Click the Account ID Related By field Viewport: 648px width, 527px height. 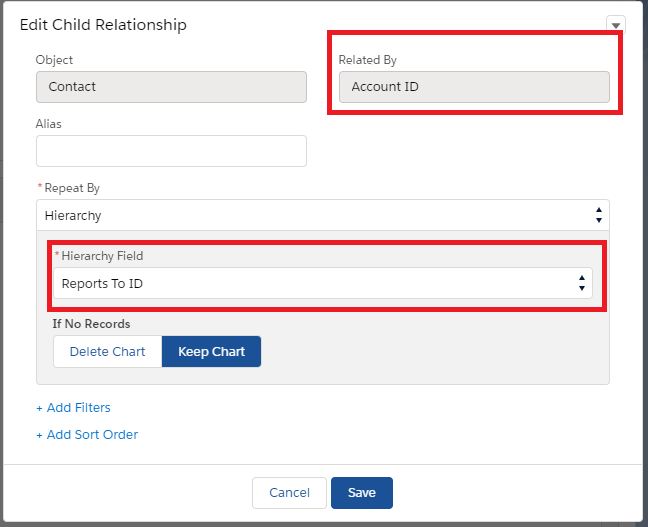click(x=474, y=87)
